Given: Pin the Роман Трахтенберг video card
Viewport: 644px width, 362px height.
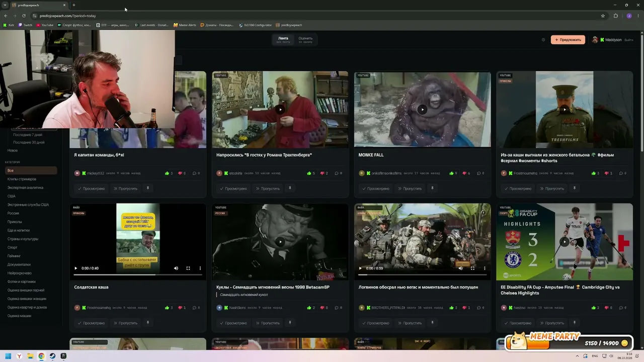Looking at the screenshot, I should click(290, 188).
